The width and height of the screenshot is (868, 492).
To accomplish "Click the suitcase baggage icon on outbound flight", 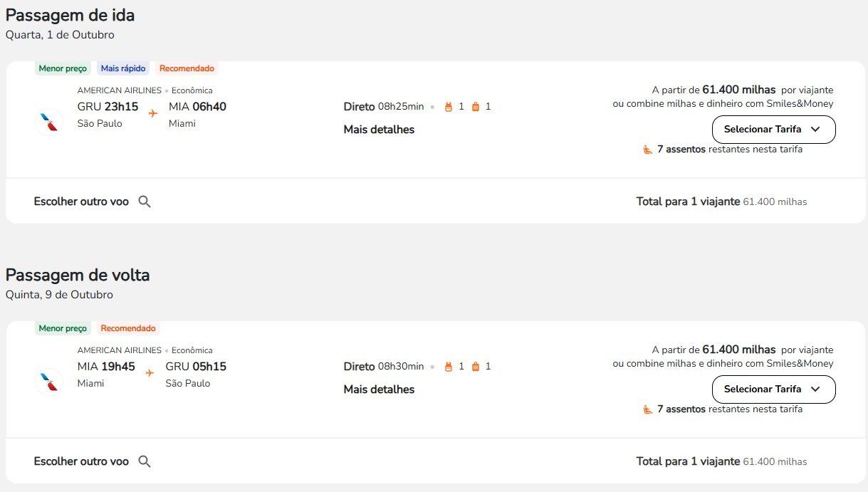I will [476, 107].
